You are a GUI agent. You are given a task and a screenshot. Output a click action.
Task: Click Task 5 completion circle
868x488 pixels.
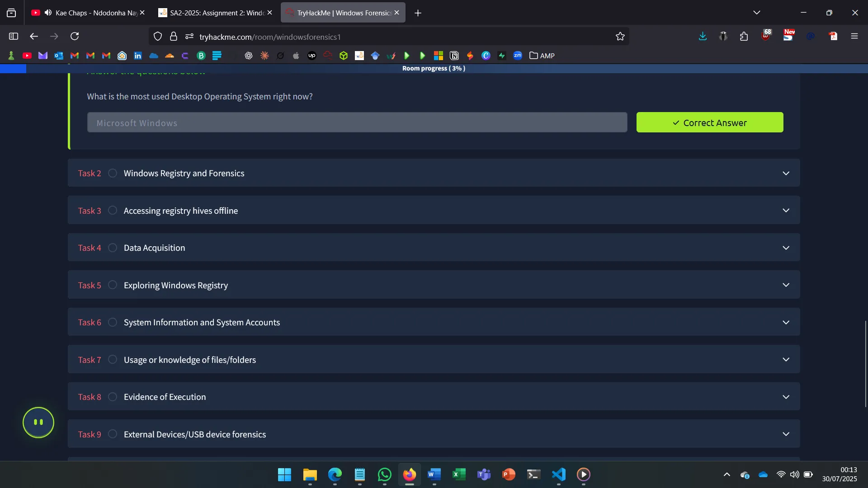pos(113,285)
